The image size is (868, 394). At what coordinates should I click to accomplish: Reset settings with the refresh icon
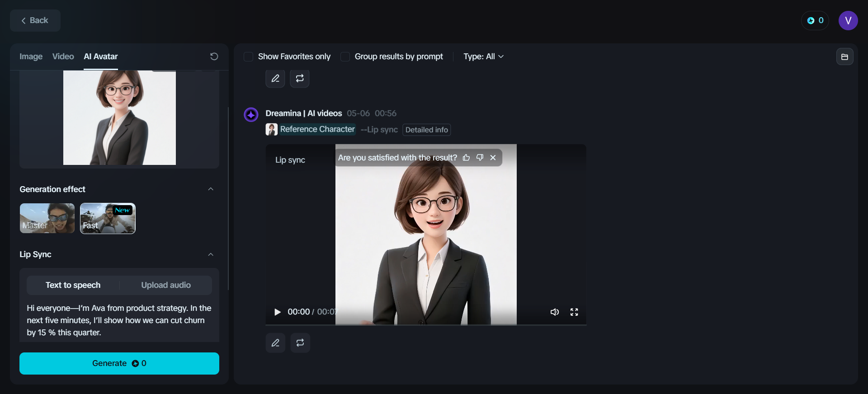214,56
